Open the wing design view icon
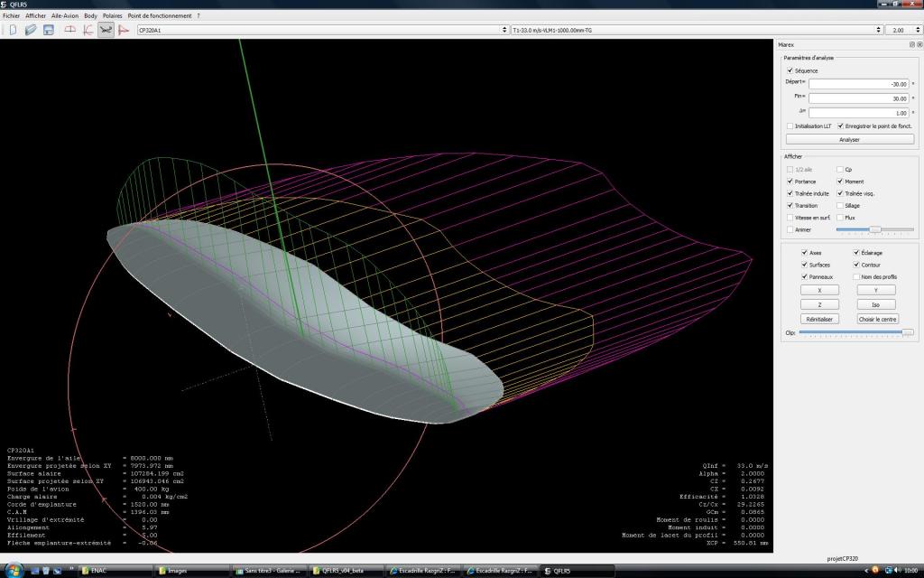The height and width of the screenshot is (578, 924). (70, 30)
